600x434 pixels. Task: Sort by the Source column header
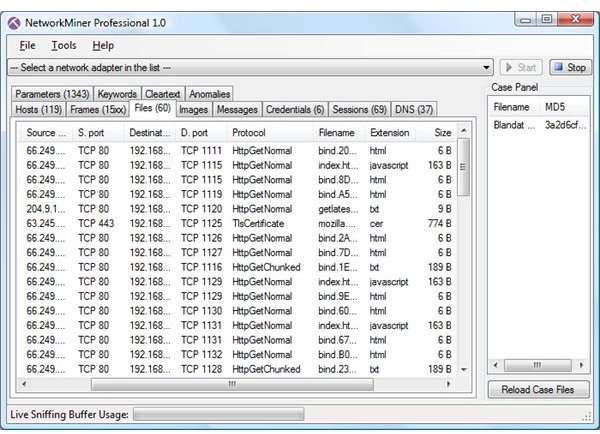pyautogui.click(x=46, y=133)
